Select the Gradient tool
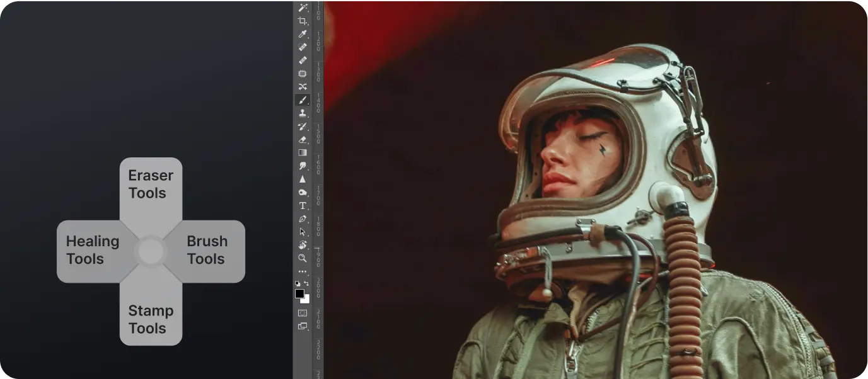 pyautogui.click(x=303, y=152)
